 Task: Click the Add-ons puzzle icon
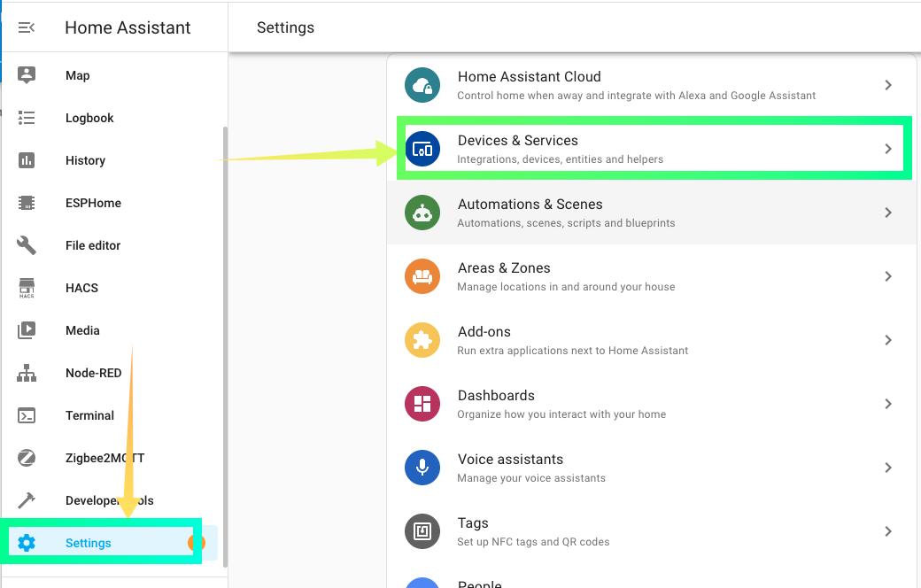point(422,340)
